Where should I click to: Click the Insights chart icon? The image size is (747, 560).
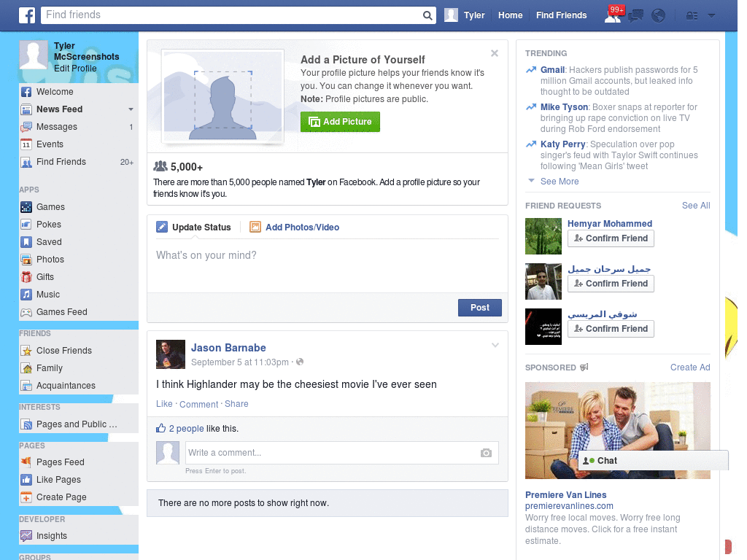(26, 536)
